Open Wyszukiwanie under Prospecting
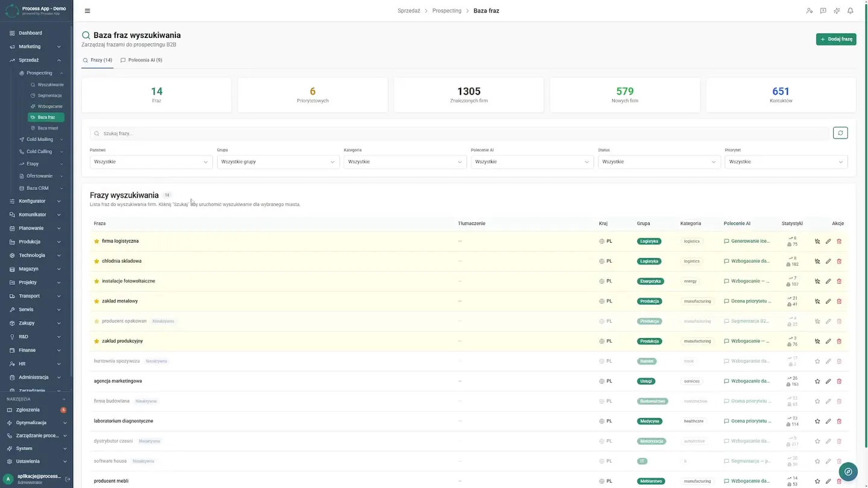The width and height of the screenshot is (868, 488). tap(47, 85)
